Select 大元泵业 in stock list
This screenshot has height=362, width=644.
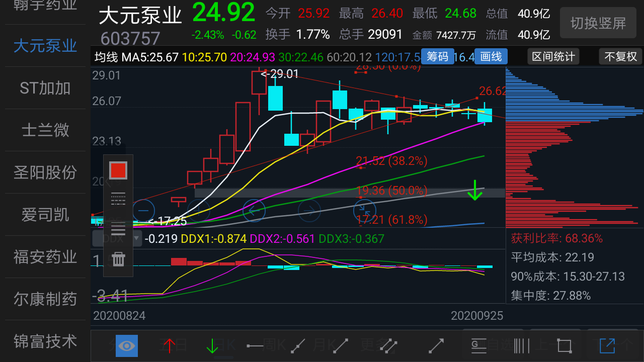coord(45,46)
